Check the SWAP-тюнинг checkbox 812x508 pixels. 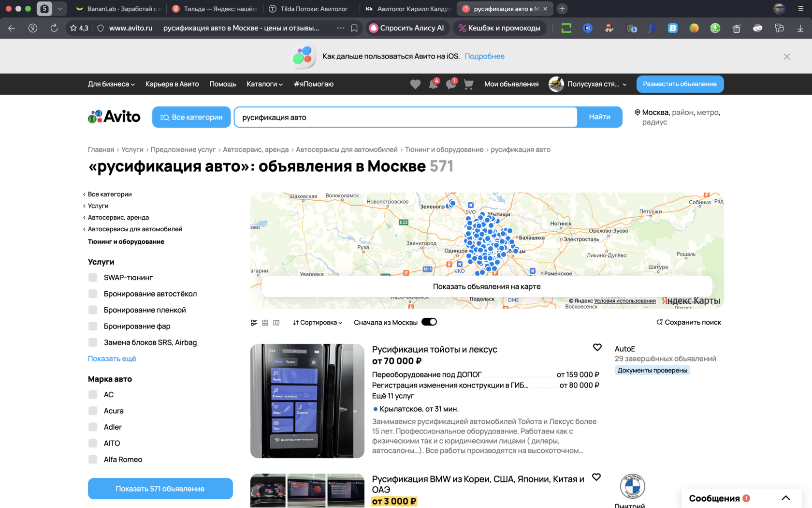[93, 278]
